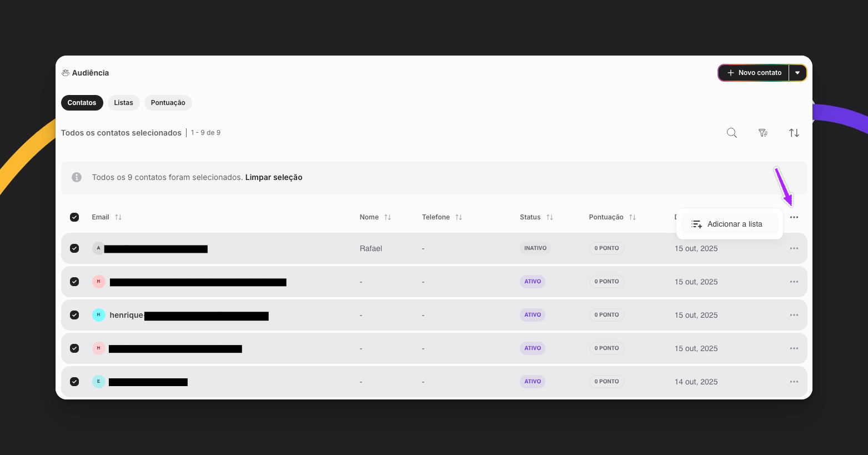Click the search magnifier icon

tap(731, 133)
